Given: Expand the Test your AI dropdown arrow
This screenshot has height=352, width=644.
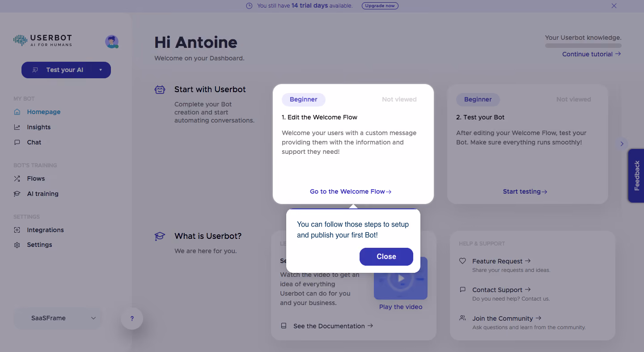Looking at the screenshot, I should pyautogui.click(x=101, y=70).
